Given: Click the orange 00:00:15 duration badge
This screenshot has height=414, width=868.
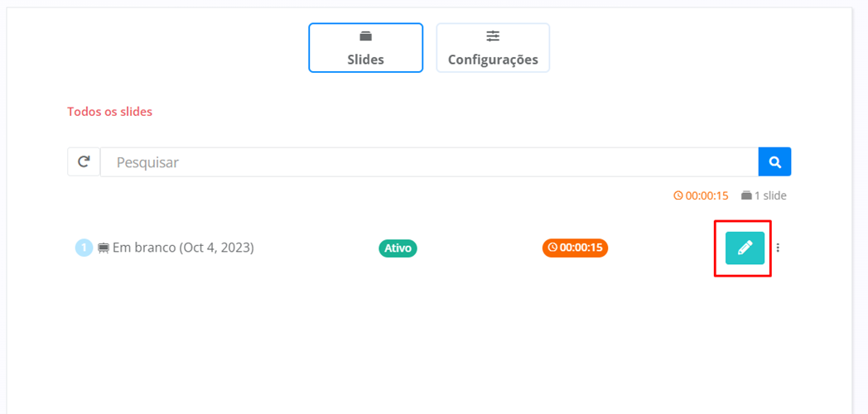Looking at the screenshot, I should coord(576,248).
